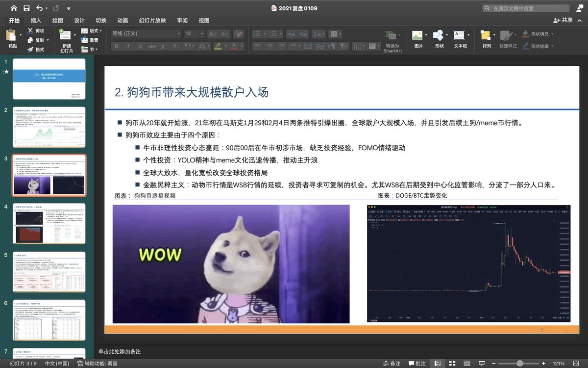The width and height of the screenshot is (588, 368).
Task: Select the 切换 transitions tab
Action: [x=101, y=20]
